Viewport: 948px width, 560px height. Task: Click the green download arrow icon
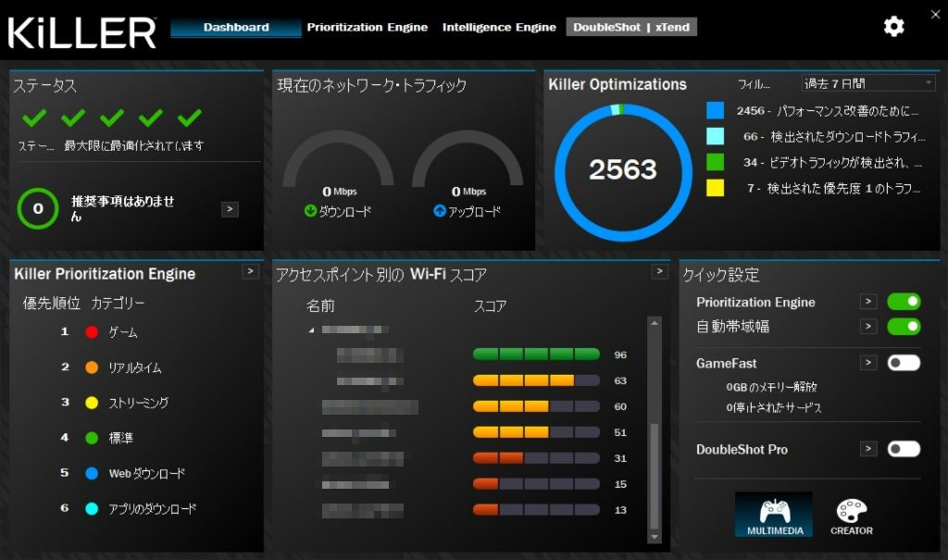310,211
